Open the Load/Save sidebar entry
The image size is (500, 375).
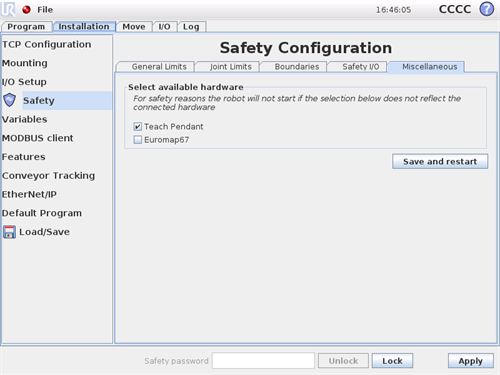pos(45,232)
